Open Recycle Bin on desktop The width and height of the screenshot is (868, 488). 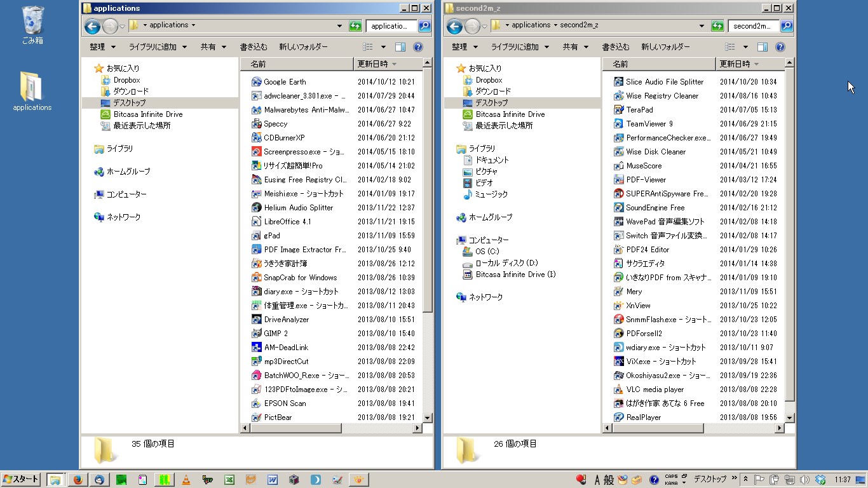(x=32, y=25)
